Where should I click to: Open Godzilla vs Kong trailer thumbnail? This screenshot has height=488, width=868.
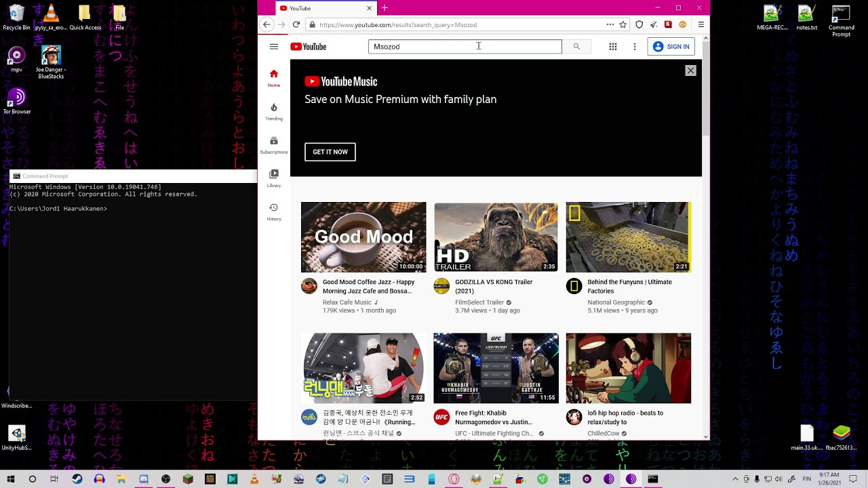point(496,237)
